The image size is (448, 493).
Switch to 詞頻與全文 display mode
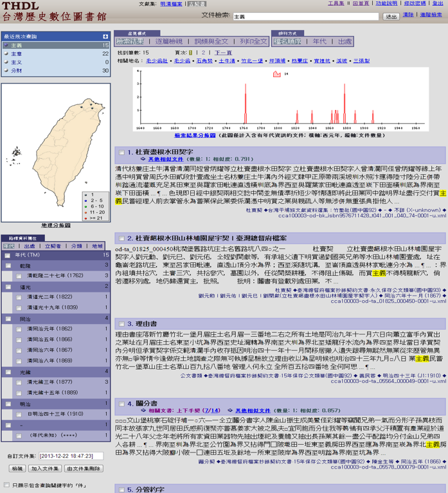point(211,42)
